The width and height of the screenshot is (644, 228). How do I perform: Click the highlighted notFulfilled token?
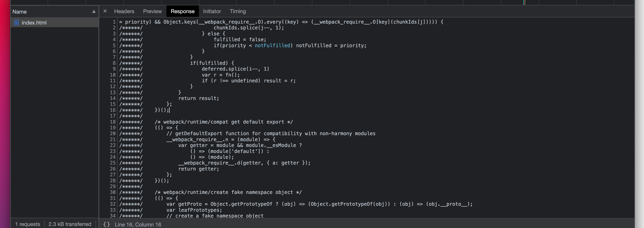(x=272, y=45)
